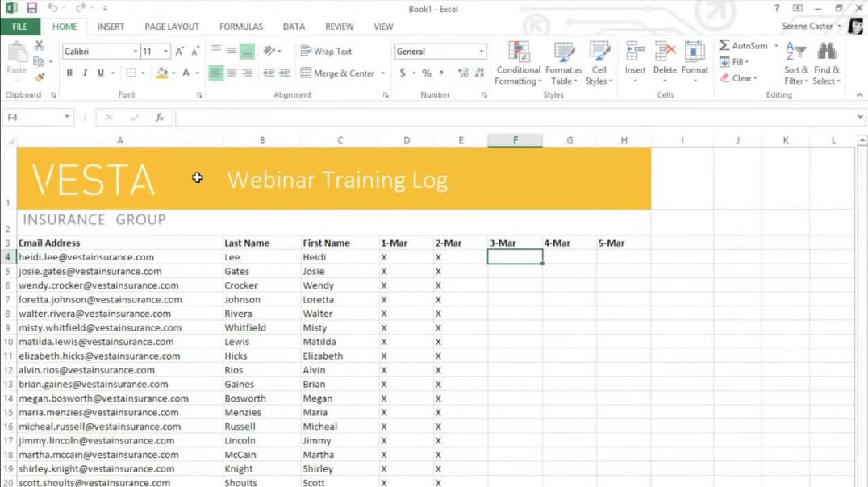Click the Copy icon in Clipboard group
Viewport: 868px width, 487px height.
[x=39, y=61]
